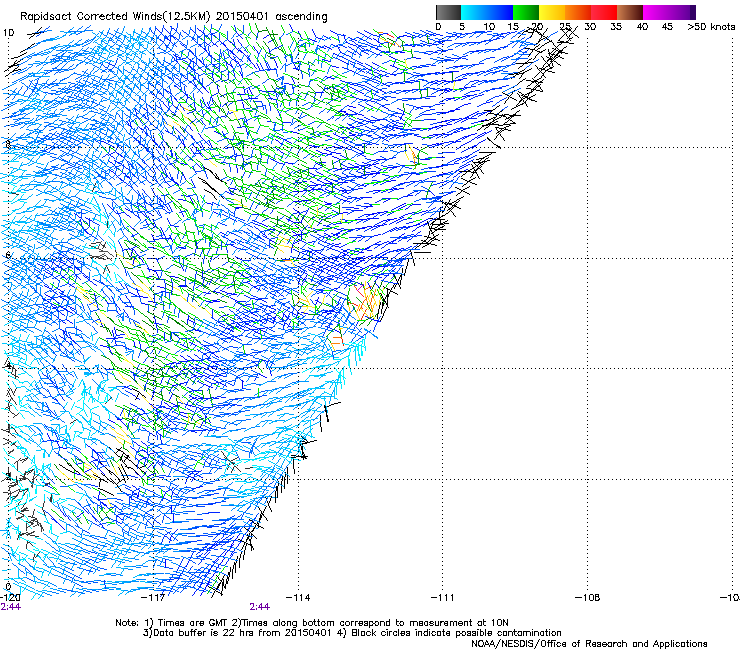Click the '2:44' time label beside -114

click(x=260, y=607)
